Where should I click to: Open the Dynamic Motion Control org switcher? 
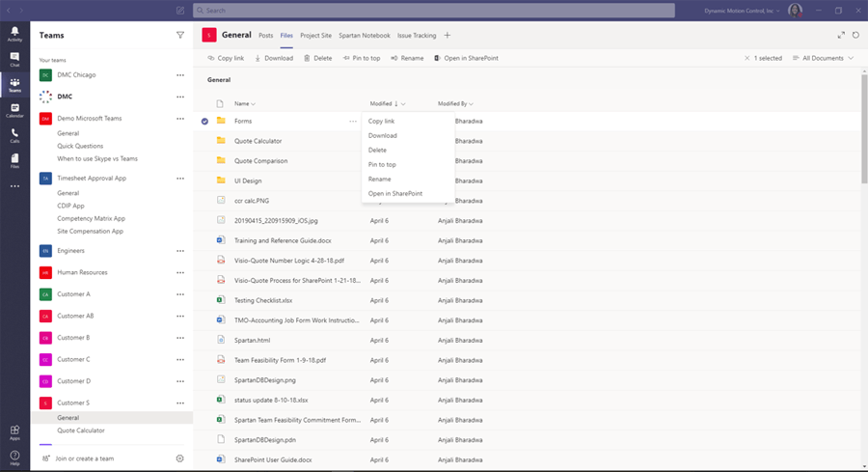click(x=742, y=11)
